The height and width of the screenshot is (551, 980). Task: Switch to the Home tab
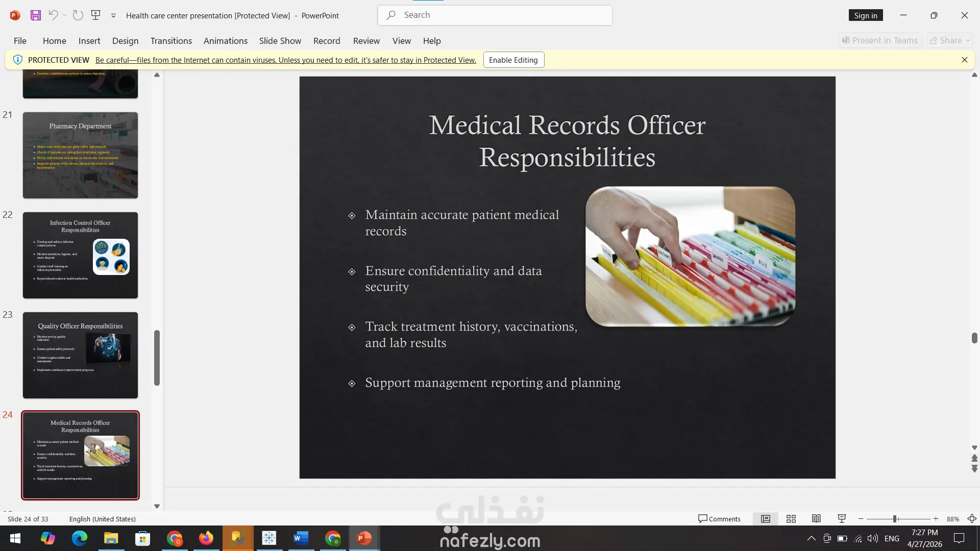point(55,41)
